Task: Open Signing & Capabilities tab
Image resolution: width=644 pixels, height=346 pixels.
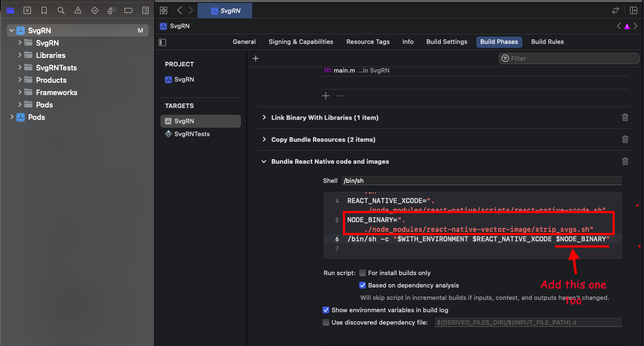Action: click(301, 42)
